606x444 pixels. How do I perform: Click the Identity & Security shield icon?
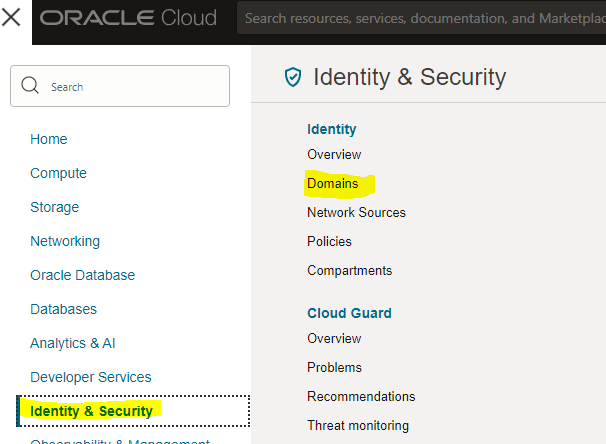click(293, 77)
